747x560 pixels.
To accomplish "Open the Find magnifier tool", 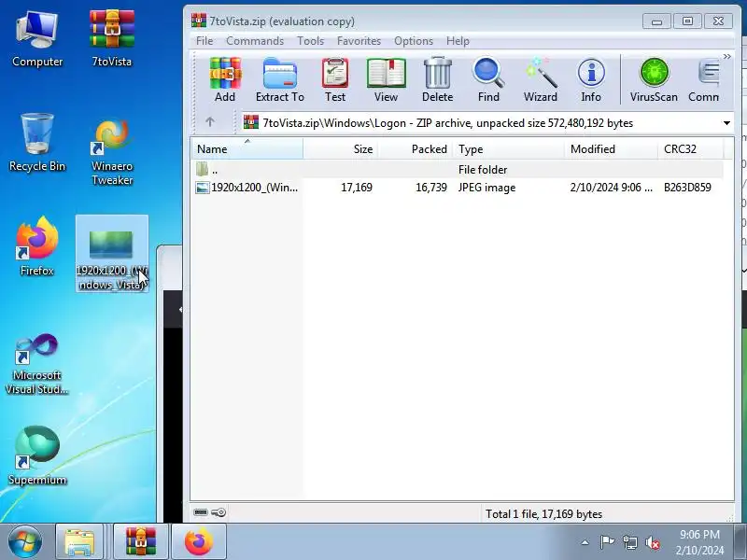I will coord(488,79).
